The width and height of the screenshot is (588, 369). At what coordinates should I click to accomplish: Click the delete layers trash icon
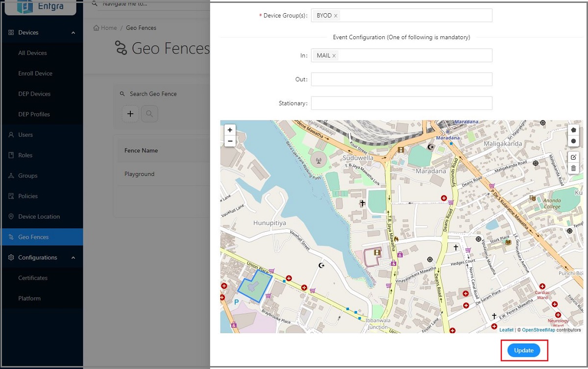pos(574,169)
